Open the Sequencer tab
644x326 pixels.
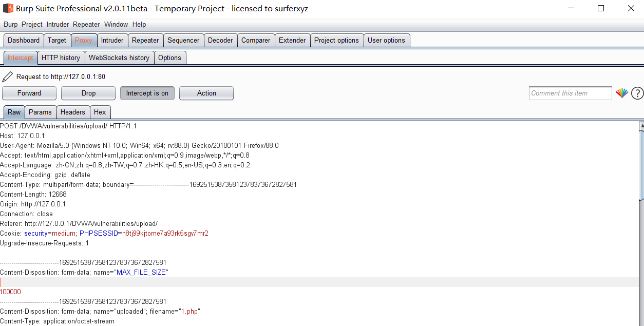[x=183, y=40]
